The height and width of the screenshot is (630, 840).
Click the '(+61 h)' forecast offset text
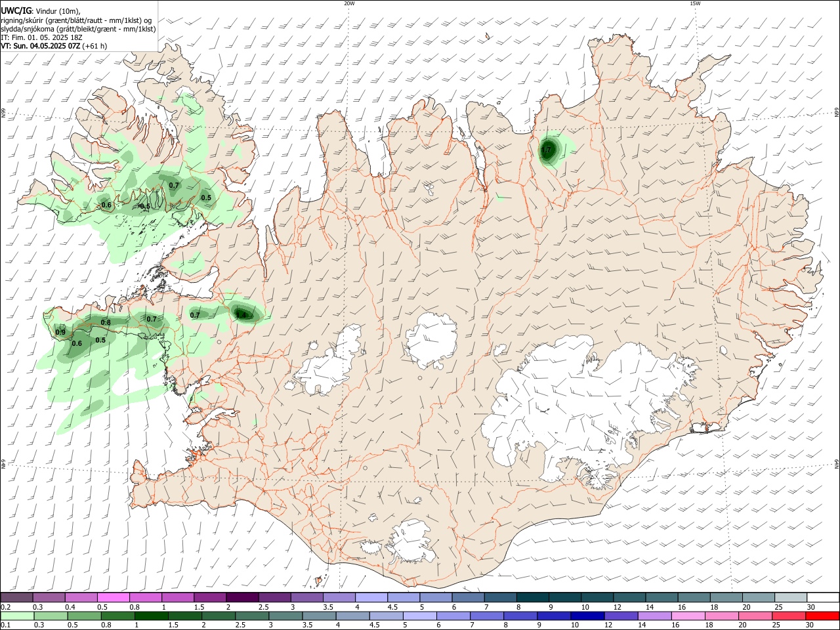[x=95, y=46]
